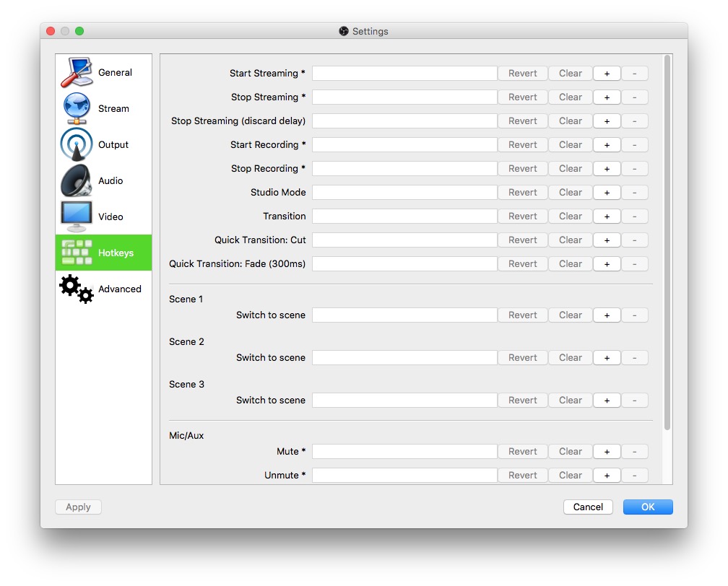The width and height of the screenshot is (728, 586).
Task: Add another hotkey for Transition
Action: point(607,217)
